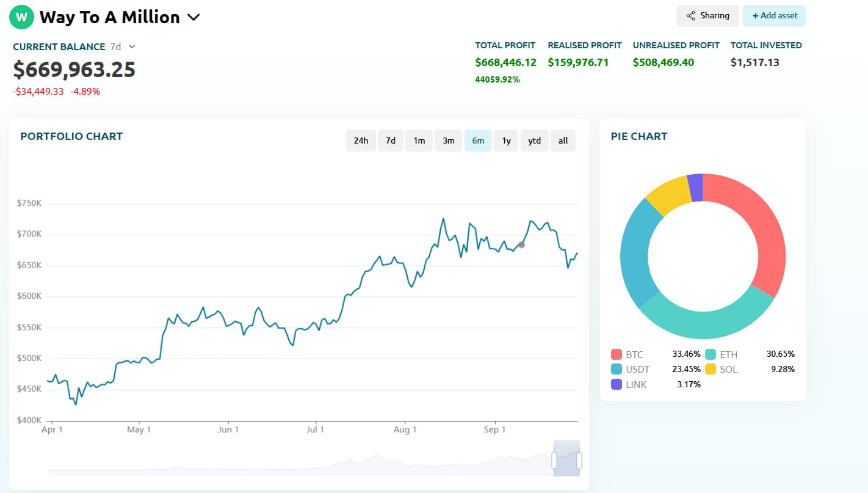Select the 7d chart range button

(391, 141)
